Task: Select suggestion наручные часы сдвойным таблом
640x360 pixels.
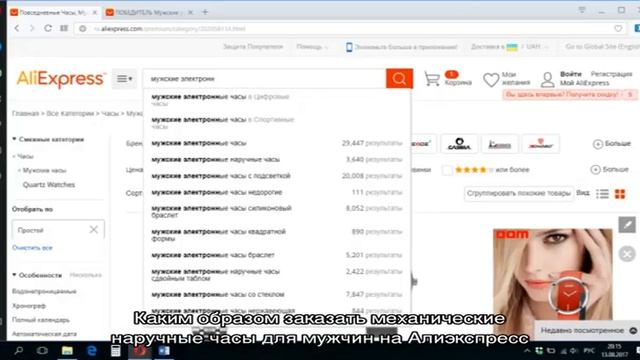Action: (x=277, y=275)
